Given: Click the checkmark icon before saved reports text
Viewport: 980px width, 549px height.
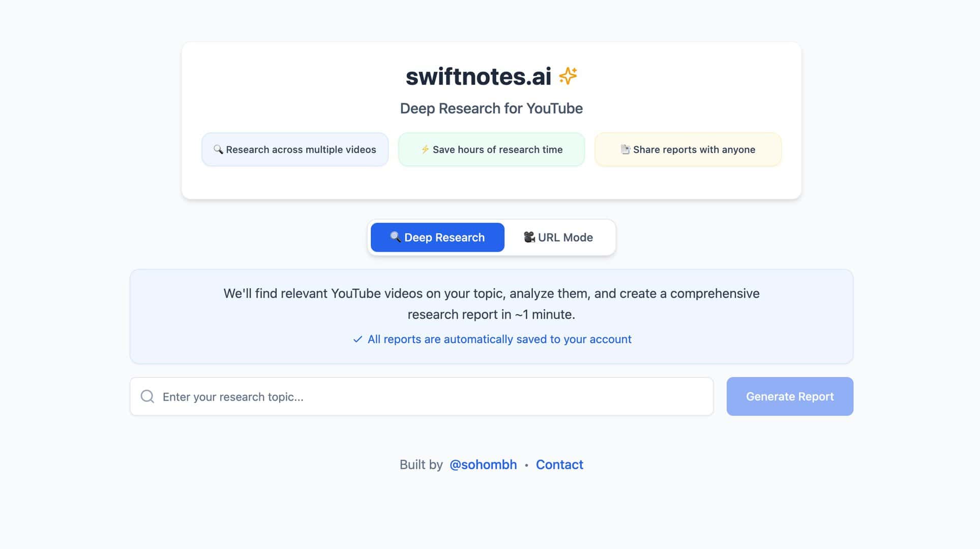Looking at the screenshot, I should [358, 339].
